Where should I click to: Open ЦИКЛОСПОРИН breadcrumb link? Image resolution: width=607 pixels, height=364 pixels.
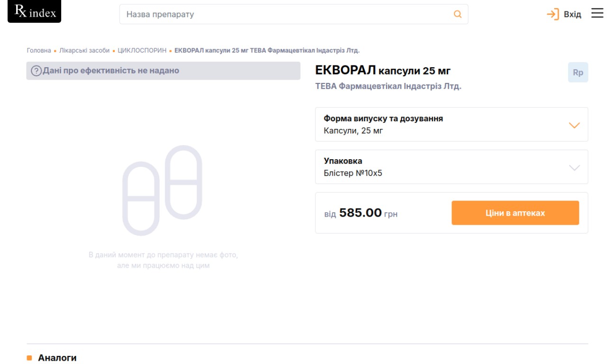pos(142,51)
